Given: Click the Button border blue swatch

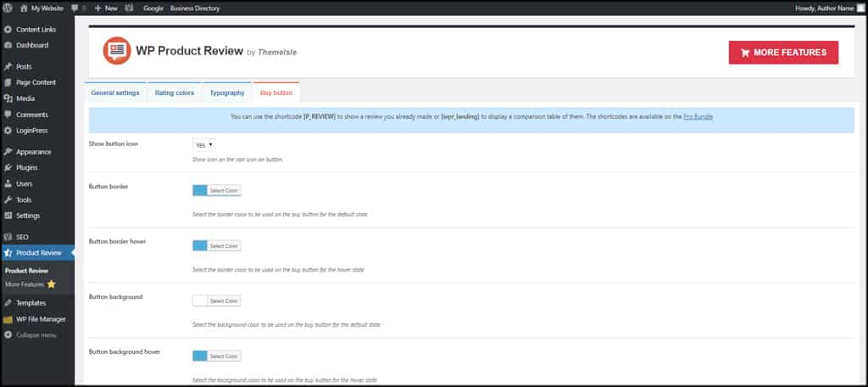Looking at the screenshot, I should pos(200,191).
